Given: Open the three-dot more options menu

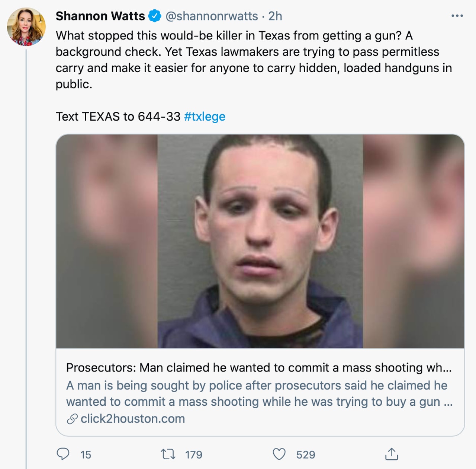Looking at the screenshot, I should click(457, 16).
